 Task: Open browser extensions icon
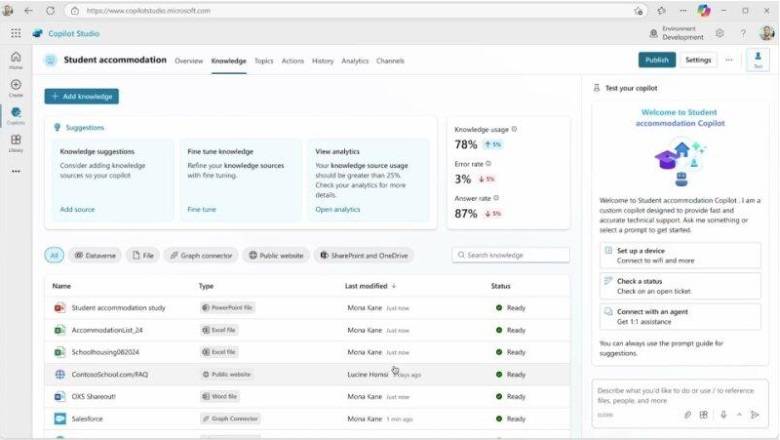(x=662, y=10)
